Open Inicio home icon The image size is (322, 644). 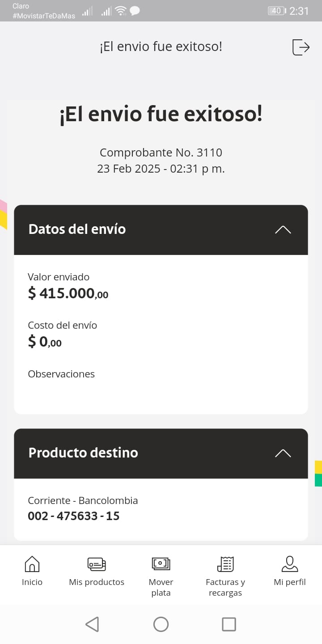pos(32,564)
